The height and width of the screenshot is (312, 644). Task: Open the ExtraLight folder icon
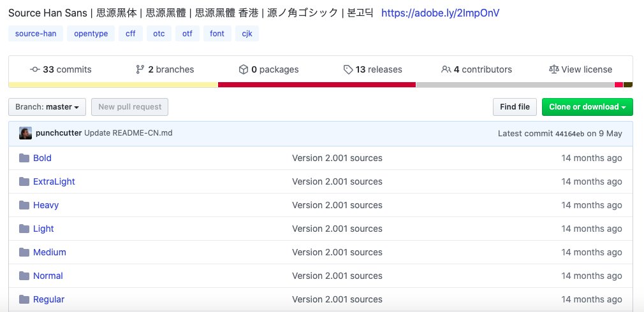(24, 181)
